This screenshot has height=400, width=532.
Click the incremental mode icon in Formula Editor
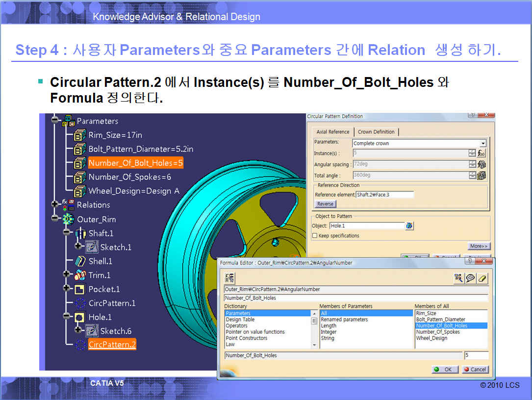click(229, 278)
